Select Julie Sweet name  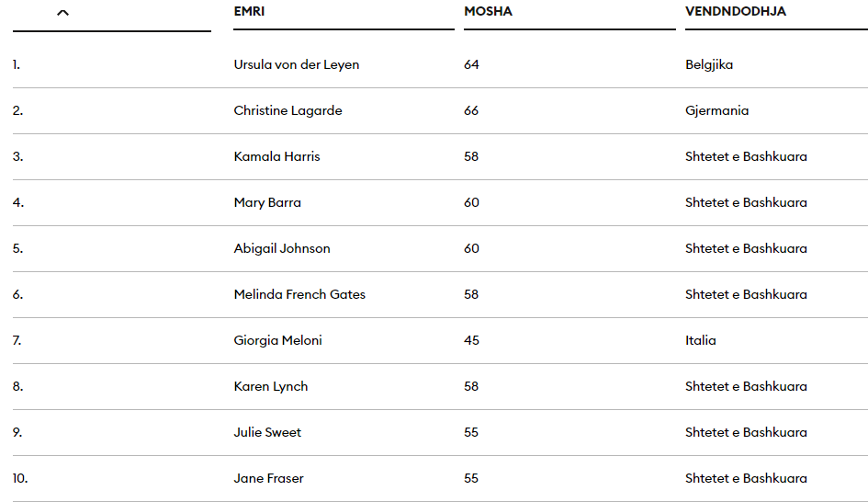click(267, 433)
